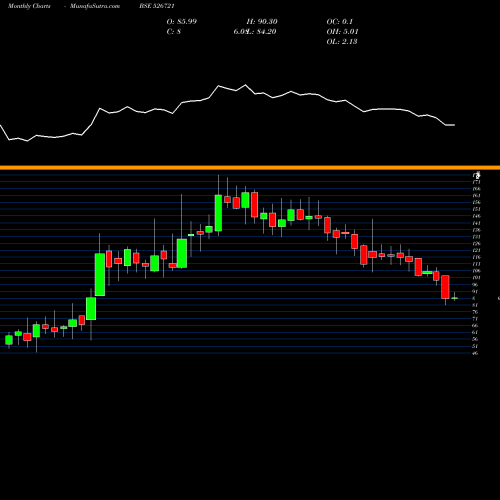Click the 51 price axis label
500x500 pixels.
(x=476, y=346)
